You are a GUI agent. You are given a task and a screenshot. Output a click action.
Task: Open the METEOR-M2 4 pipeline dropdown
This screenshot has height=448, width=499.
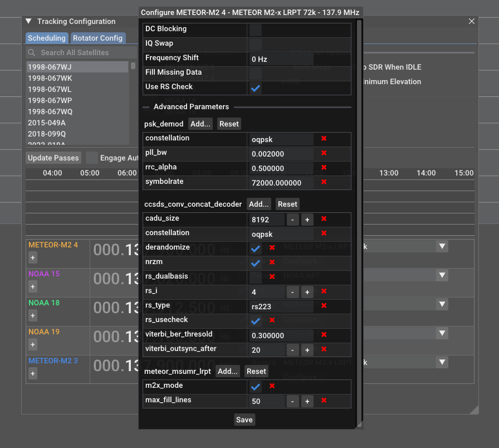coord(442,246)
